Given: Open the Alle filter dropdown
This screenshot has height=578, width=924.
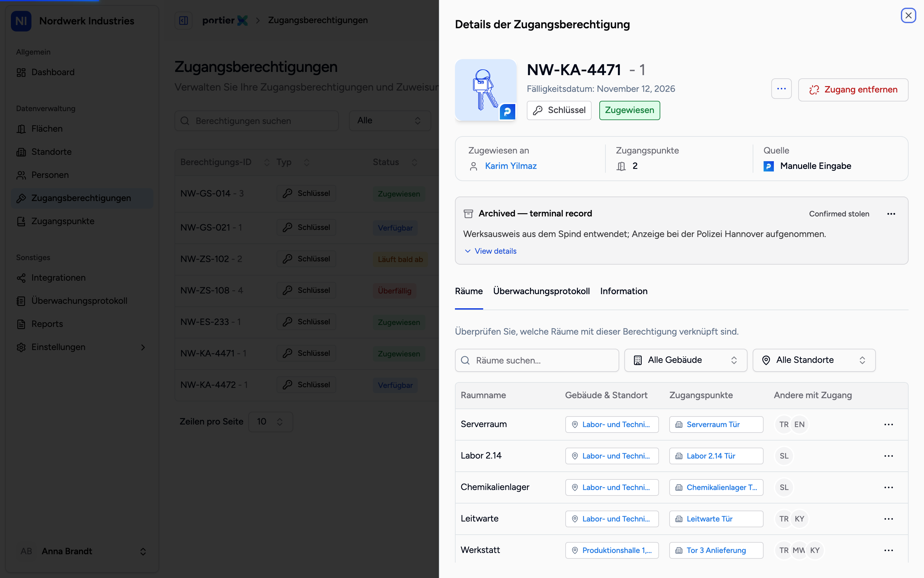Looking at the screenshot, I should [x=390, y=121].
